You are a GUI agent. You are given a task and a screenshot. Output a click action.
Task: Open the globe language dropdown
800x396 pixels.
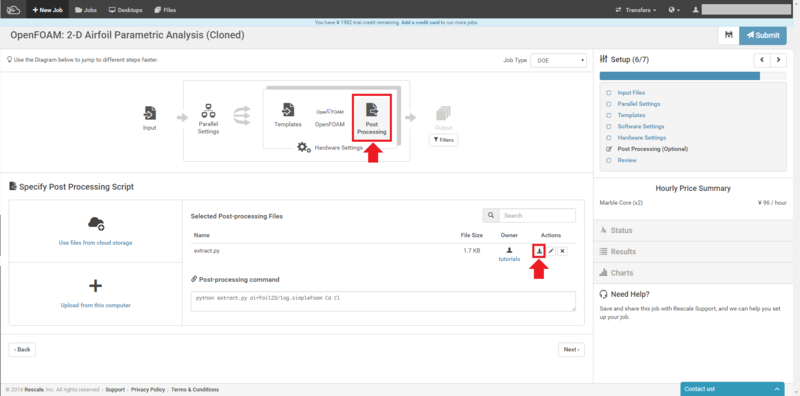click(x=674, y=10)
